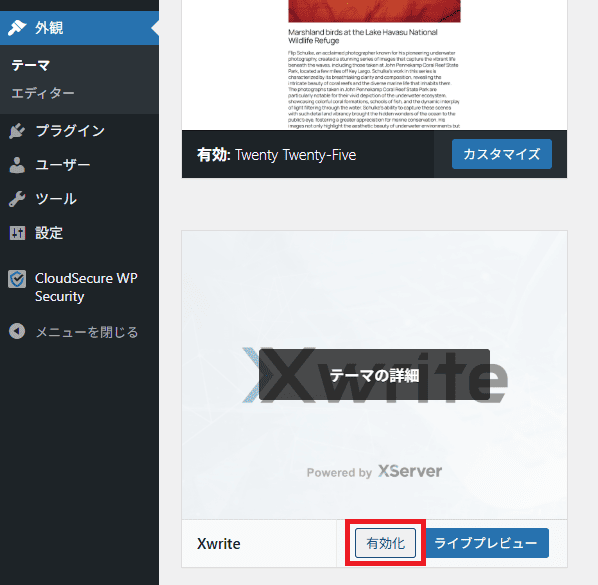Click the ライブプレビュー button

tap(485, 543)
